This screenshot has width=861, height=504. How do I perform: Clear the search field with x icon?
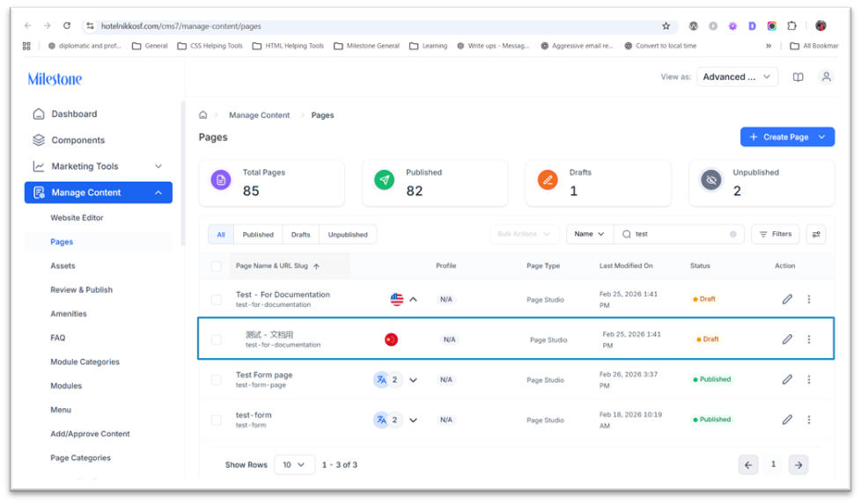point(733,234)
